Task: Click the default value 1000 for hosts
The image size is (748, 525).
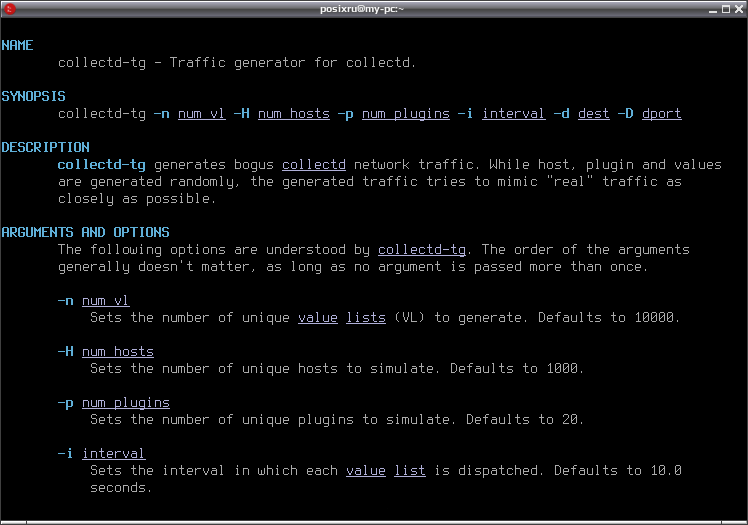Action: pos(562,369)
